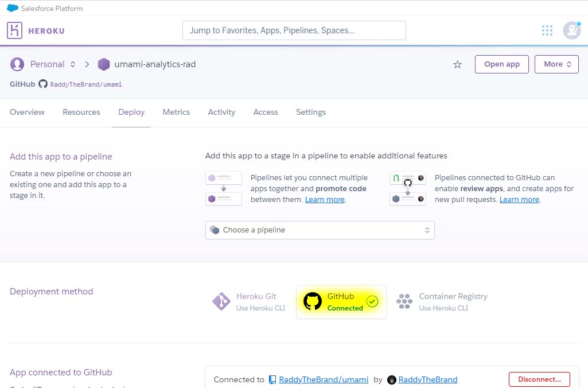
Task: Open the More dropdown button
Action: pyautogui.click(x=556, y=64)
